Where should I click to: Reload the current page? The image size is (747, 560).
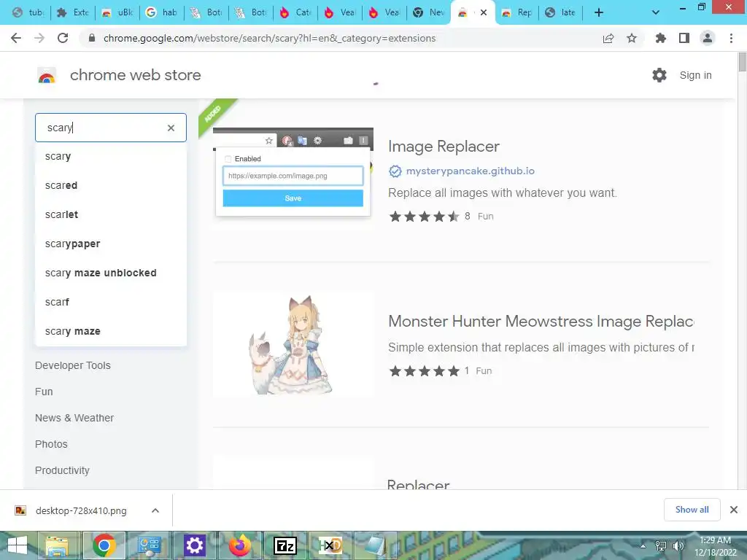63,38
